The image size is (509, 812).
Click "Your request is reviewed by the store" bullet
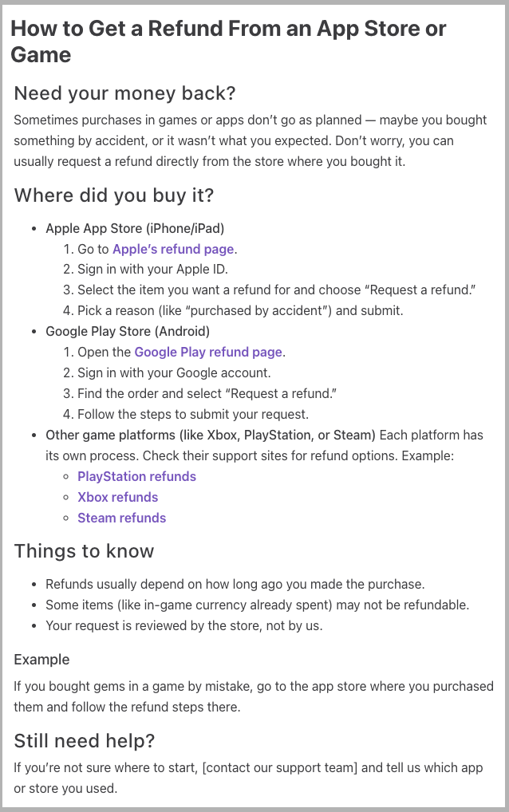(x=183, y=625)
